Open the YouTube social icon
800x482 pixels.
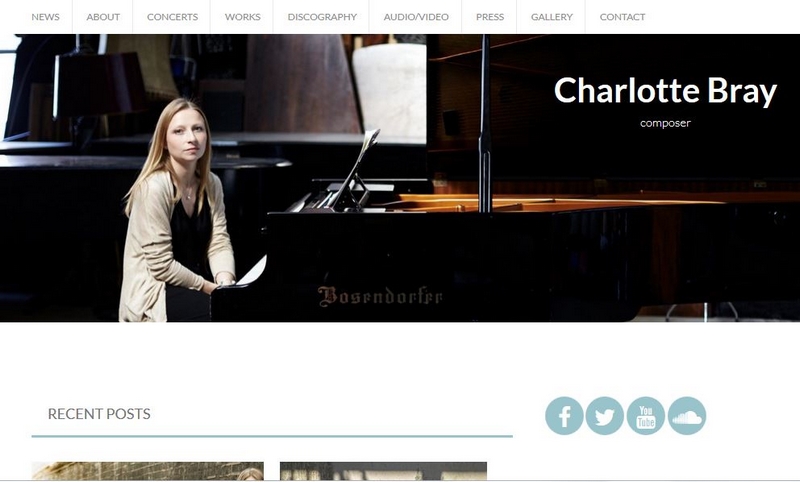(x=646, y=416)
